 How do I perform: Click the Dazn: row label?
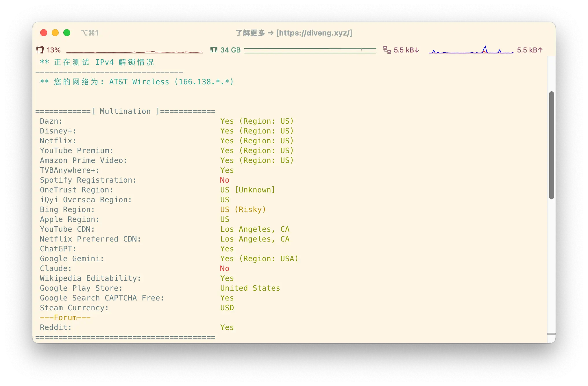tap(51, 121)
